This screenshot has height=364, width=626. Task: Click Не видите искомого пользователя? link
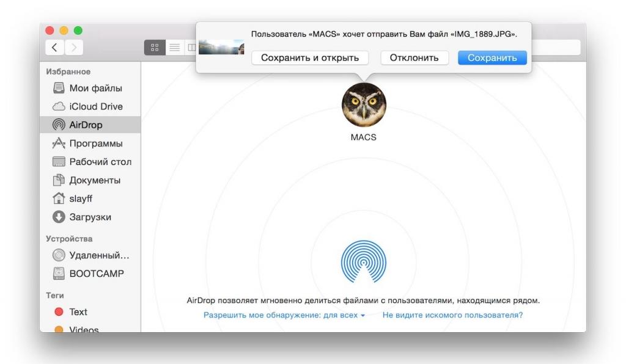pyautogui.click(x=452, y=315)
